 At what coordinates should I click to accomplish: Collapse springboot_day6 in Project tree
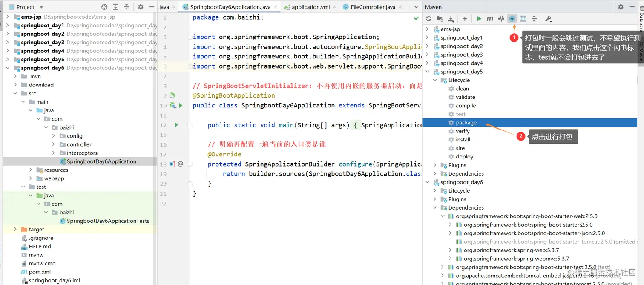coord(7,68)
